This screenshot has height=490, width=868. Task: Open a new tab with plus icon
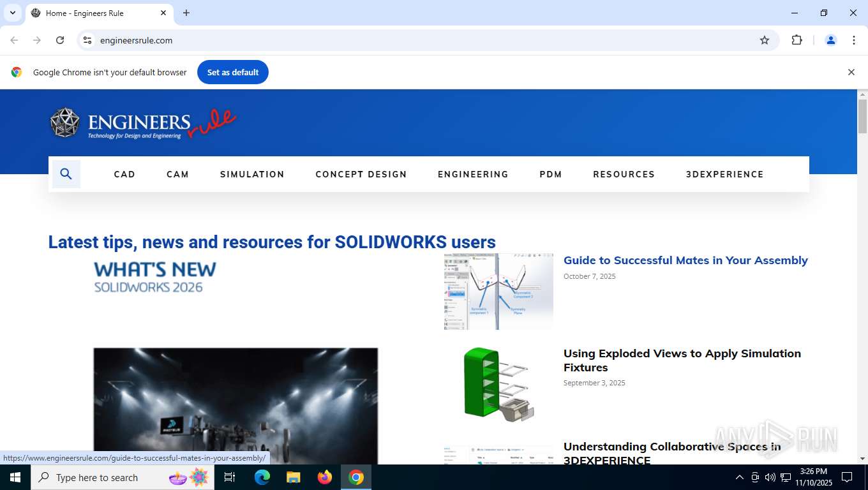point(186,13)
